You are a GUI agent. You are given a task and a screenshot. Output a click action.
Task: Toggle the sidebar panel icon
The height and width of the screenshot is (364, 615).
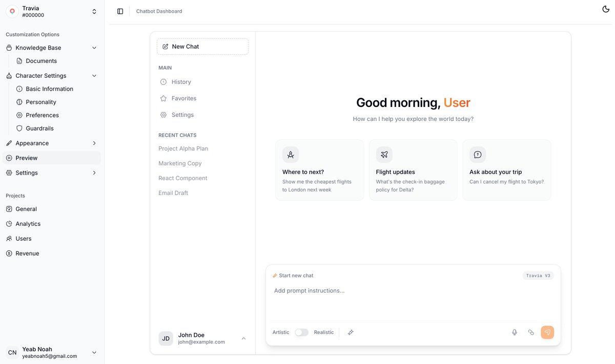120,11
